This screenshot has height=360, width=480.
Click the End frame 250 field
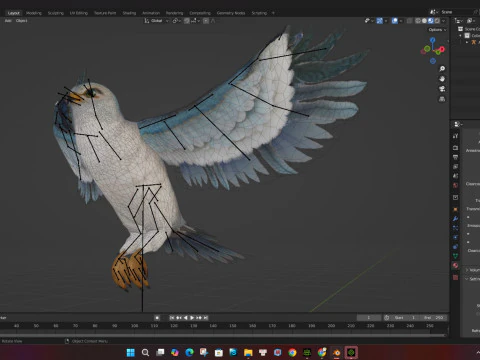pyautogui.click(x=434, y=318)
